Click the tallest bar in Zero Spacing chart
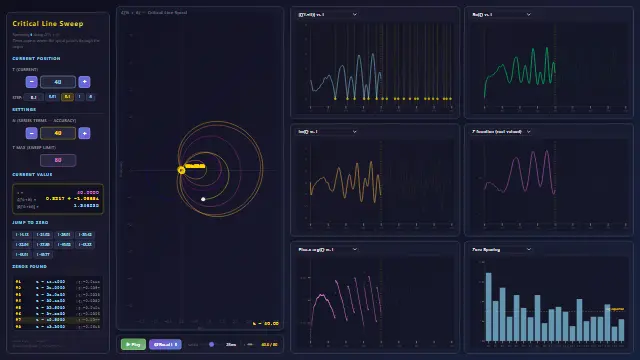Image resolution: width=640 pixels, height=360 pixels. point(489,307)
